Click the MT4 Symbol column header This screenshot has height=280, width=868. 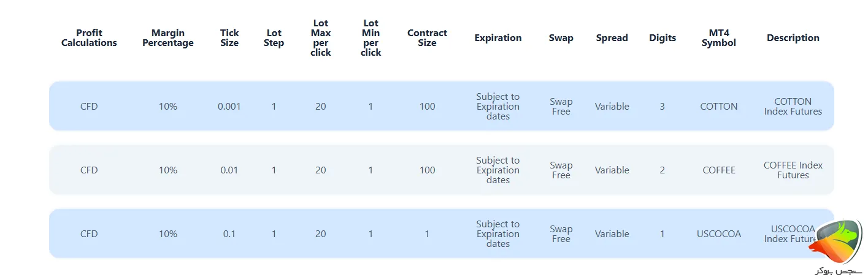[718, 38]
